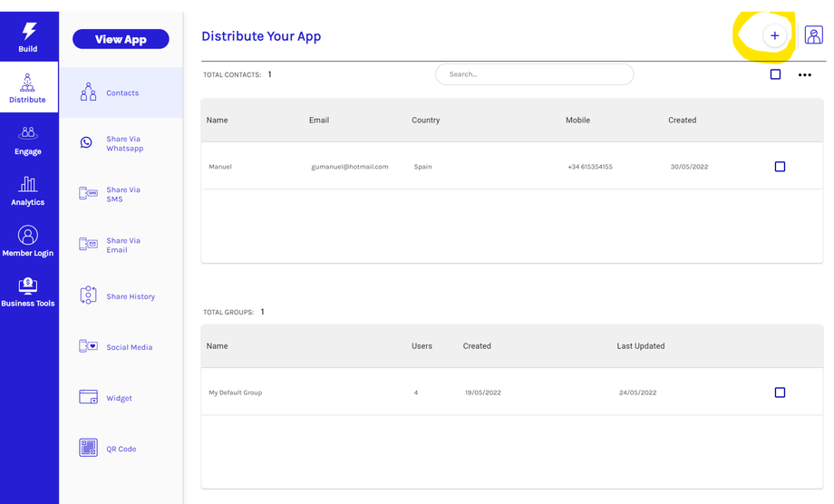Open the user profile icon at top right
Image resolution: width=834 pixels, height=504 pixels.
(813, 35)
